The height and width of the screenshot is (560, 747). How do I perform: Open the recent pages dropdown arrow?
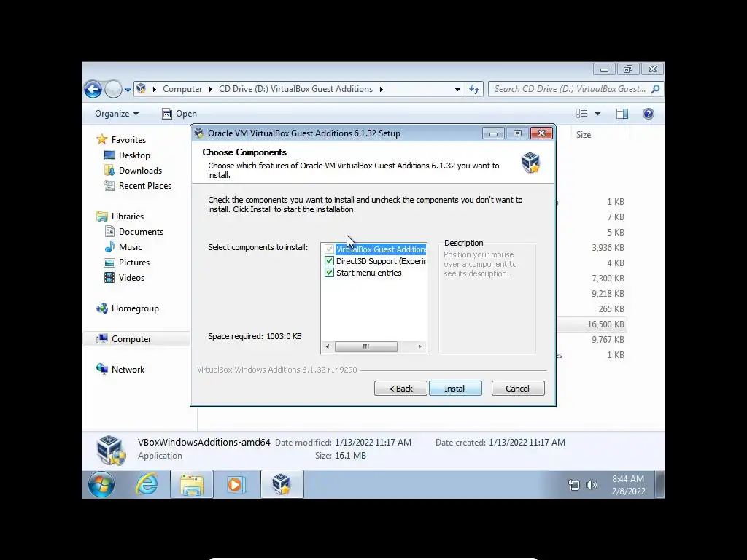coord(128,90)
